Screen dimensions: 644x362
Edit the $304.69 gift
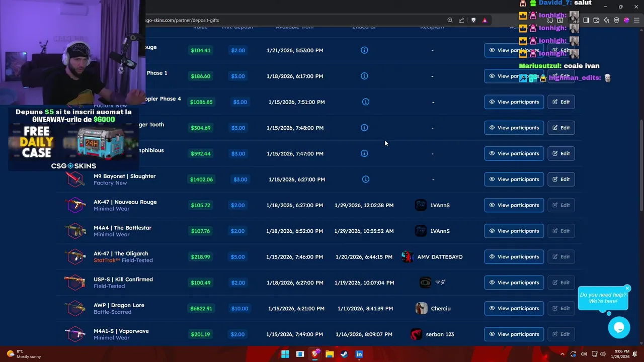pos(561,128)
